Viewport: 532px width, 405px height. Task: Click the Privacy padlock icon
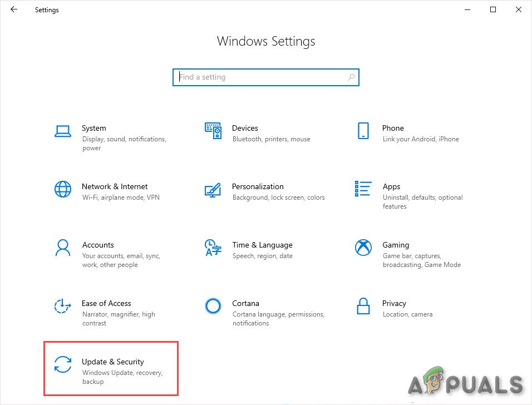coord(363,306)
